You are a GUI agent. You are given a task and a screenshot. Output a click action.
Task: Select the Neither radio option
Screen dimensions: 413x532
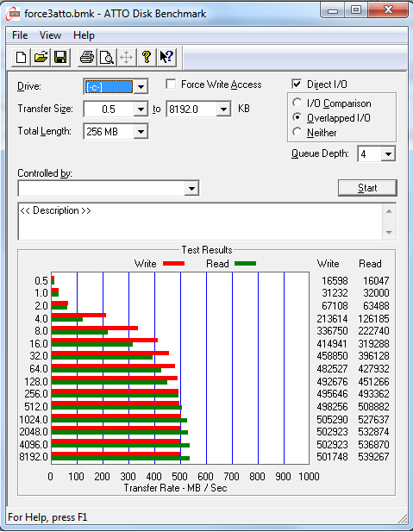point(297,132)
